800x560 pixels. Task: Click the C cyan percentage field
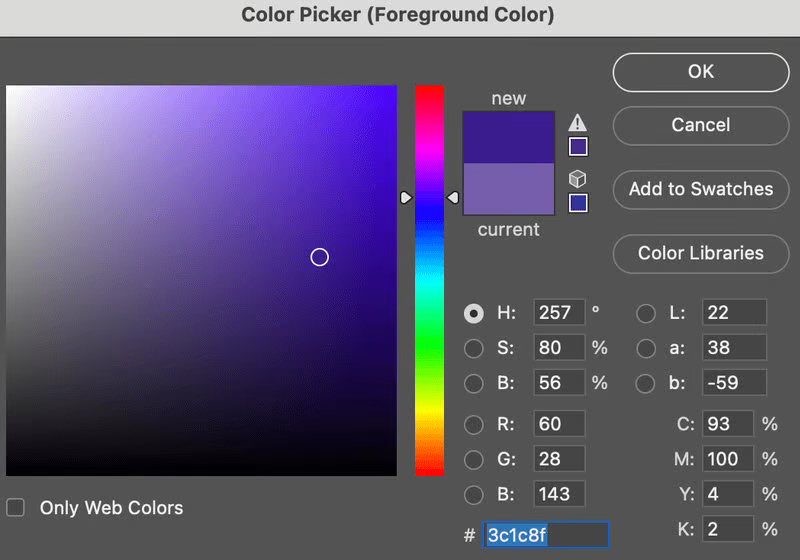click(x=727, y=424)
